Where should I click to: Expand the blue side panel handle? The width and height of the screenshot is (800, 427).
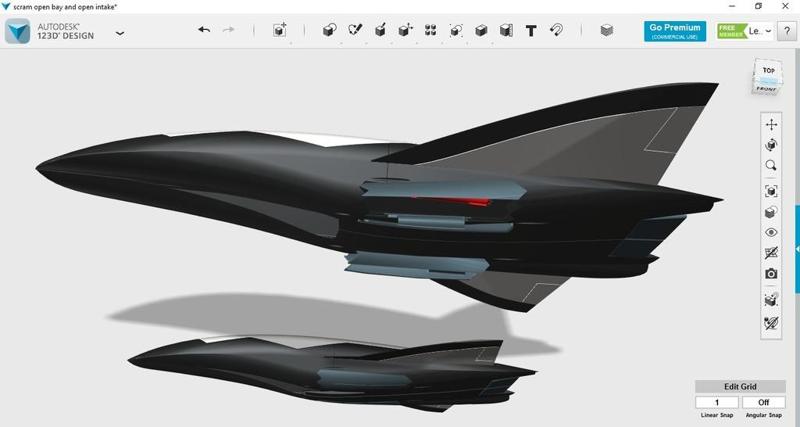[797, 248]
